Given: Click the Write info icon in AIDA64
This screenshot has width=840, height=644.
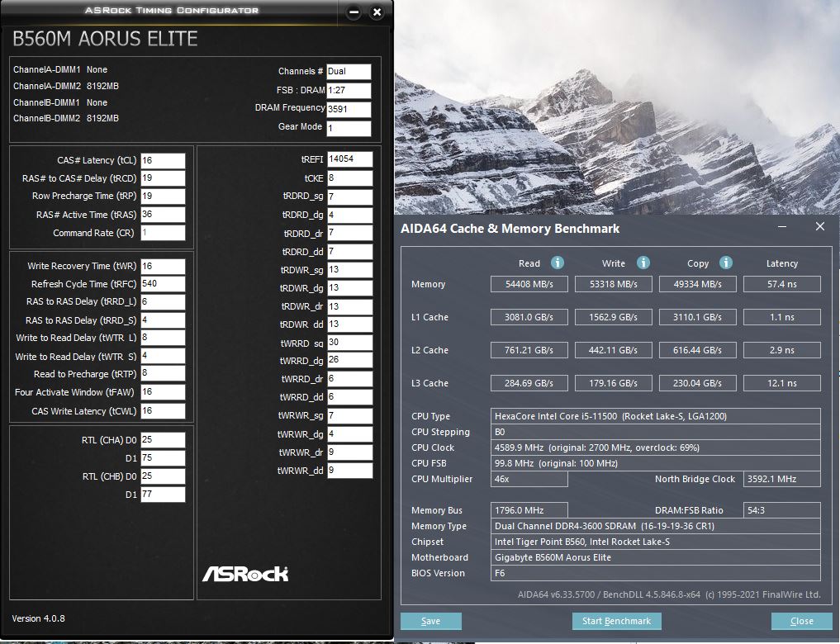Looking at the screenshot, I should (643, 263).
